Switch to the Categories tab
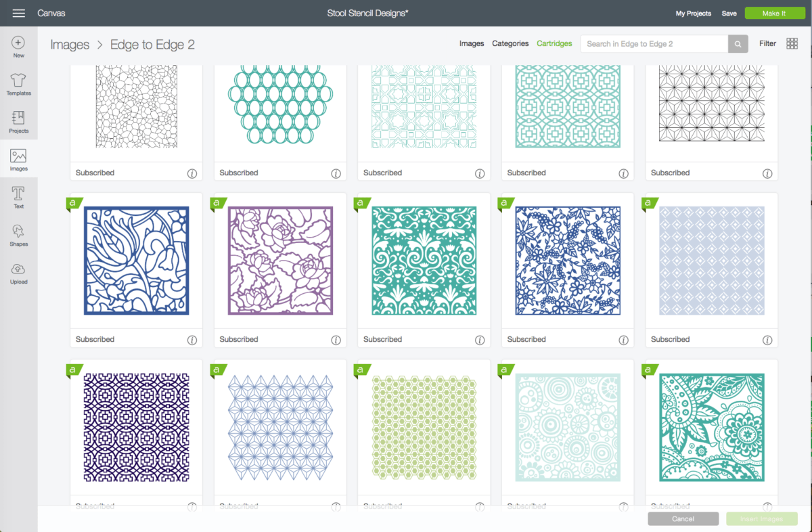Viewport: 812px width, 532px height. (x=510, y=44)
